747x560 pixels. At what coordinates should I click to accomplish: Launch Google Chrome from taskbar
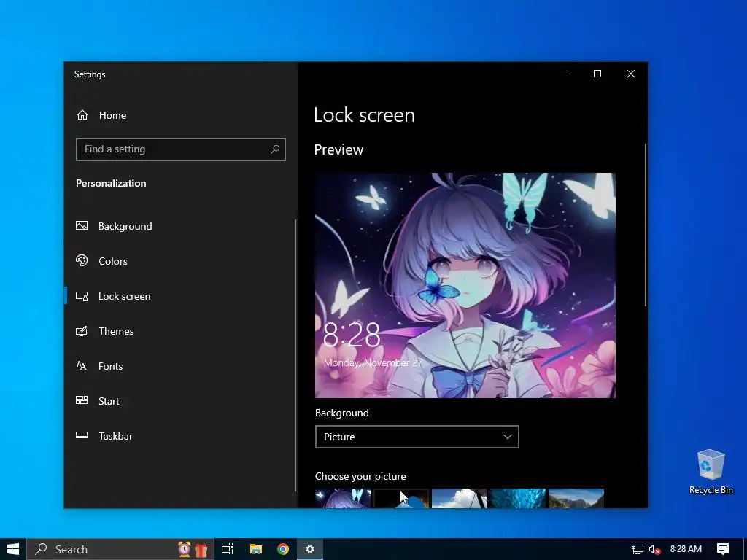[x=283, y=549]
